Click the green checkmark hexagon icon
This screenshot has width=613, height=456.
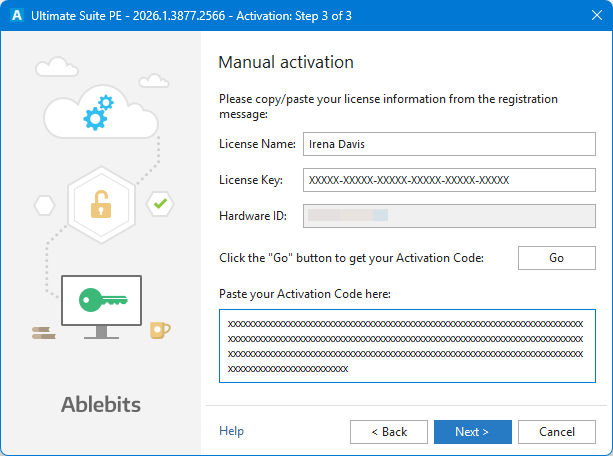click(x=160, y=204)
